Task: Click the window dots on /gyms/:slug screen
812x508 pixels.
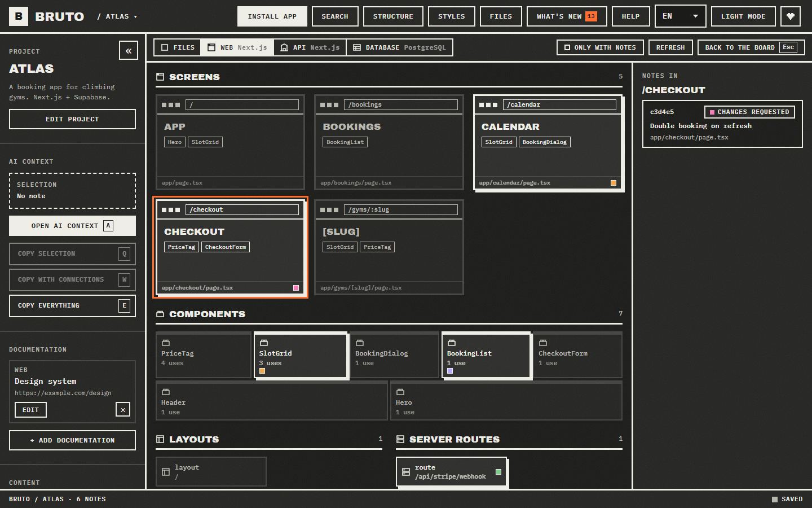Action: click(x=329, y=210)
